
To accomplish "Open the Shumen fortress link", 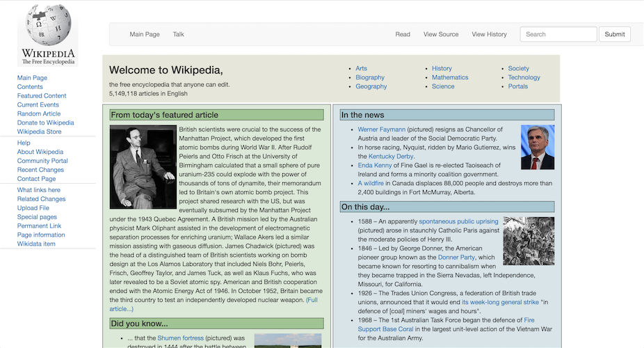I will (180, 338).
